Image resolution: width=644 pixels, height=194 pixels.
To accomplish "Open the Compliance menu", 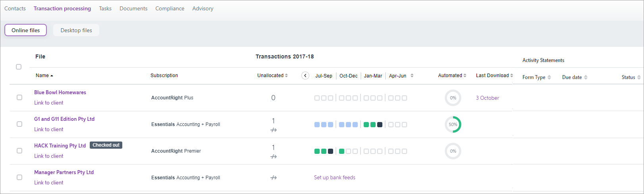I will [x=170, y=8].
